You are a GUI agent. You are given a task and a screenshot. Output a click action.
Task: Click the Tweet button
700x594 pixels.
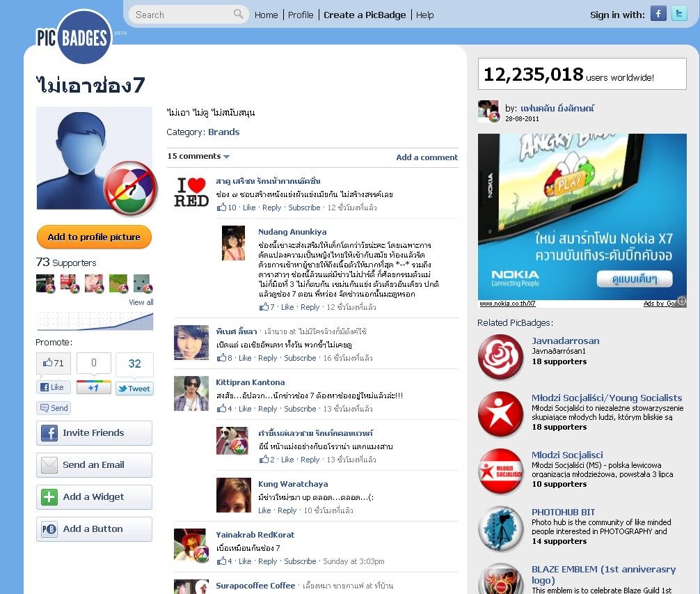[x=134, y=389]
